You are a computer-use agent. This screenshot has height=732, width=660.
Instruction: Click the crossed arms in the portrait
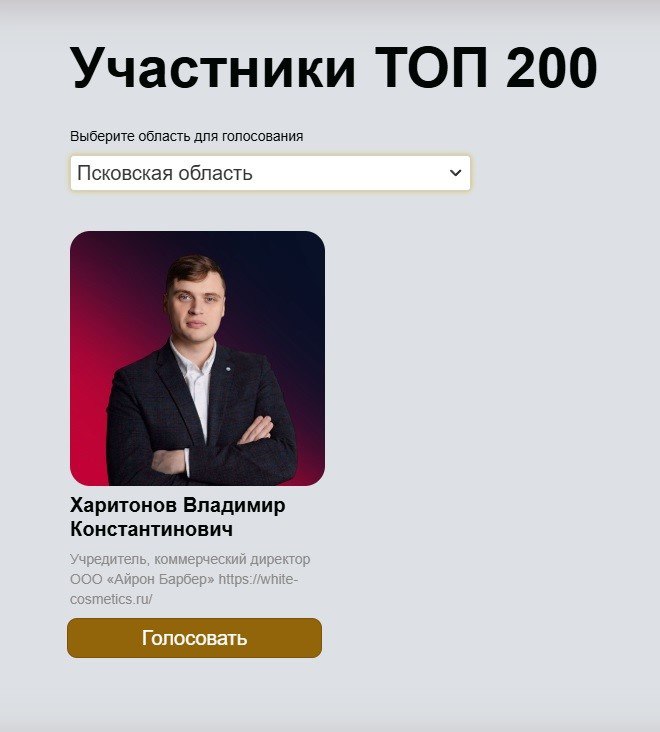pyautogui.click(x=212, y=448)
